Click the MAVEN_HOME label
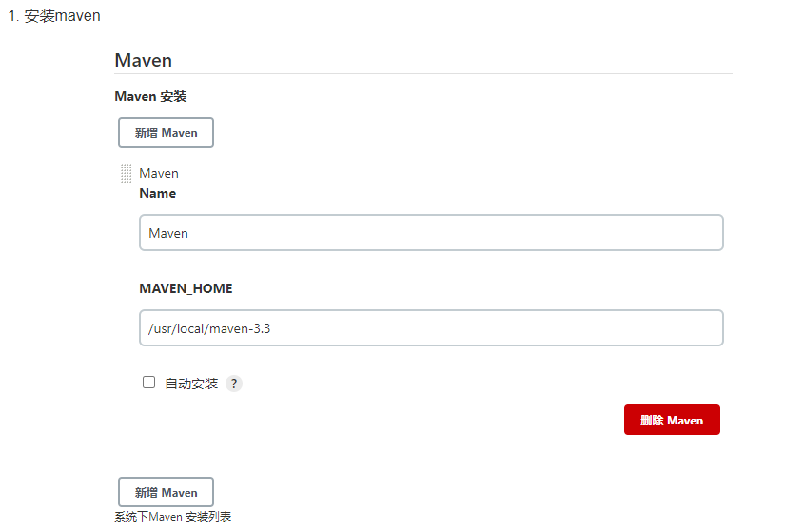Image resolution: width=804 pixels, height=532 pixels. point(186,288)
